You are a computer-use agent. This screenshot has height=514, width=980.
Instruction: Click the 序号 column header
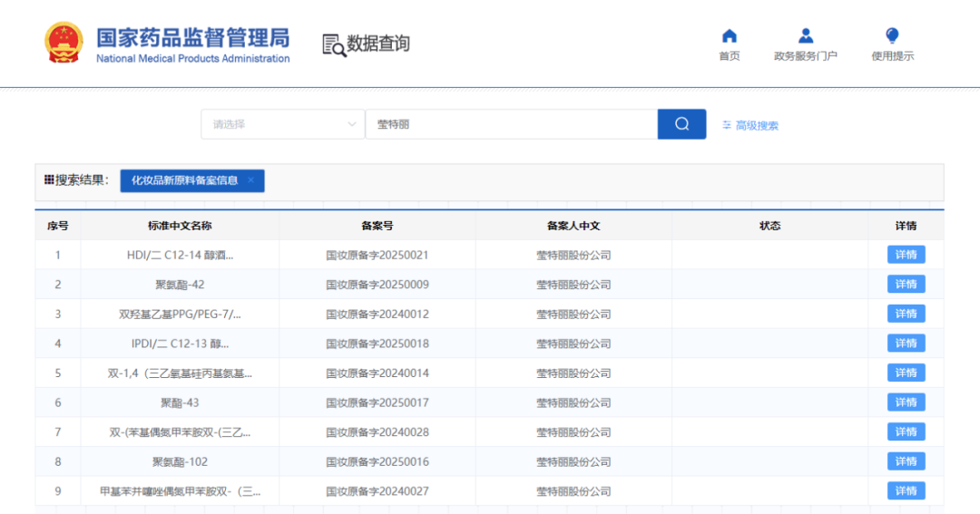[x=57, y=226]
